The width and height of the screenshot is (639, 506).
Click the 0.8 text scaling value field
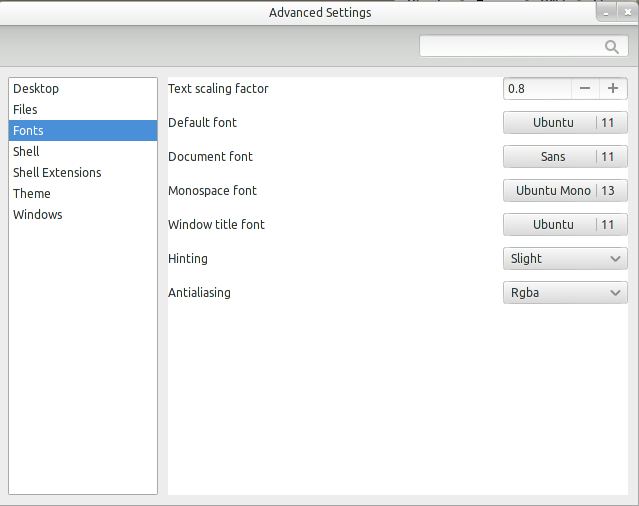(x=537, y=88)
